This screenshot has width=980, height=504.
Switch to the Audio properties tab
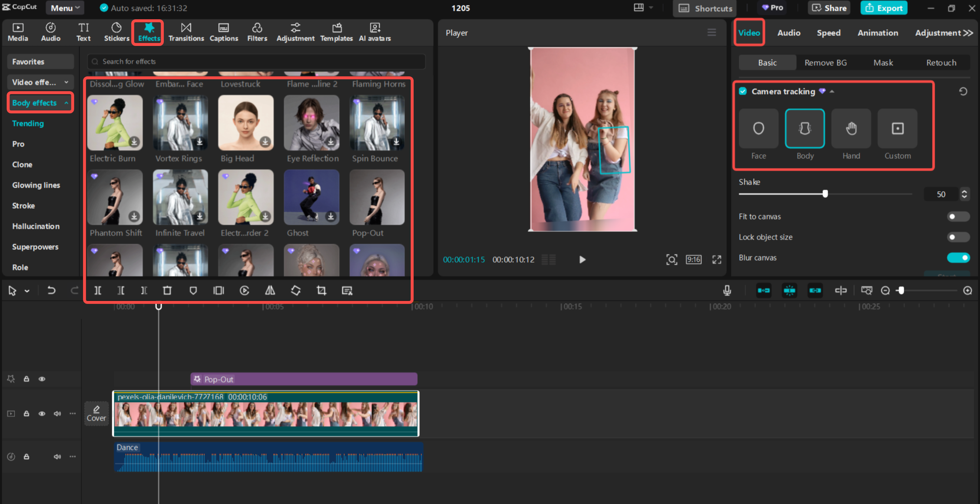pos(789,33)
